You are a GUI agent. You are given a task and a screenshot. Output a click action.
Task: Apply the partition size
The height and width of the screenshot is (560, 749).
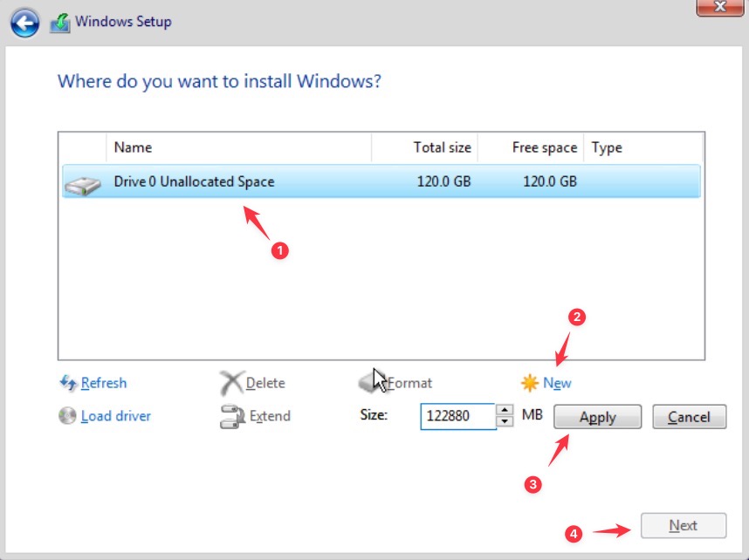click(597, 417)
